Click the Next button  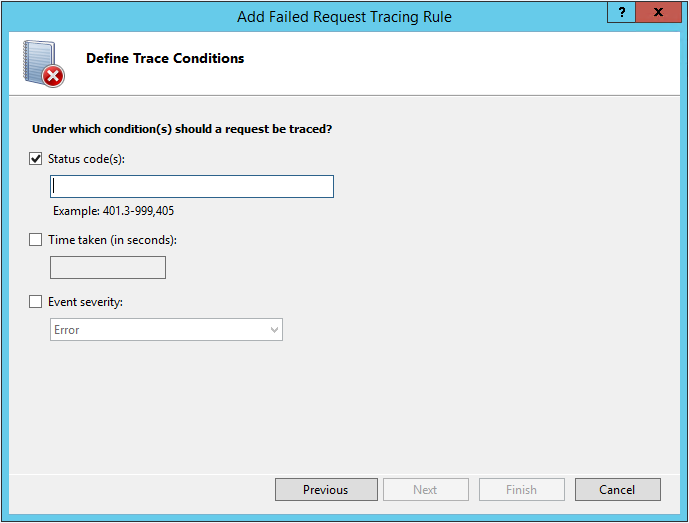click(425, 489)
